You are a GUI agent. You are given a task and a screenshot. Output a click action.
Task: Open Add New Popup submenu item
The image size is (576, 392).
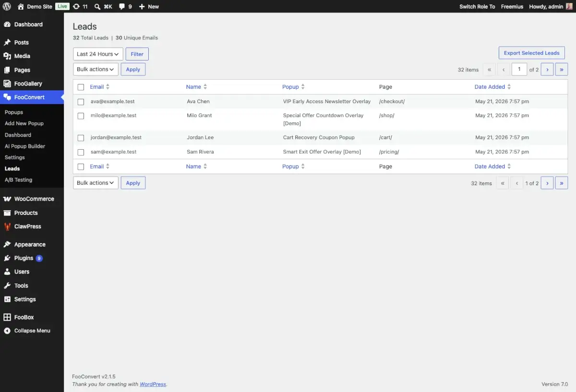pyautogui.click(x=24, y=123)
